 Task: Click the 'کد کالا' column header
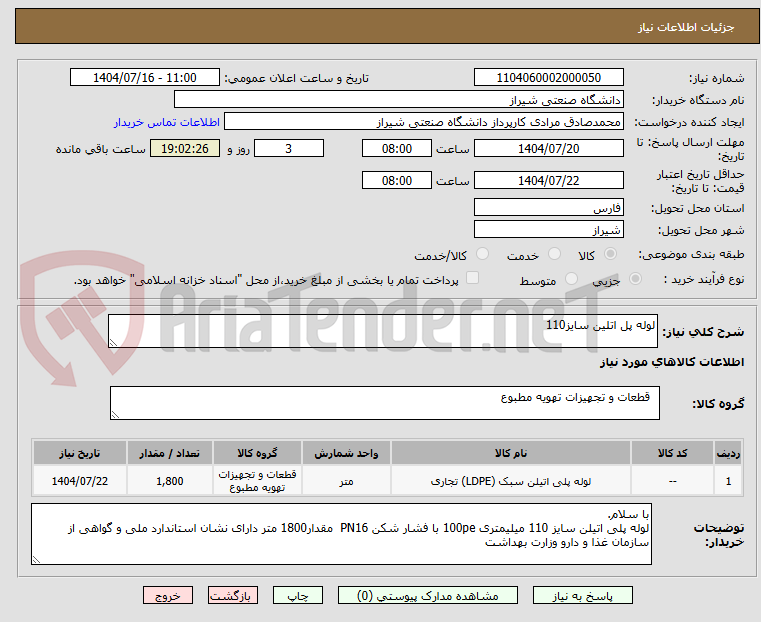point(672,453)
